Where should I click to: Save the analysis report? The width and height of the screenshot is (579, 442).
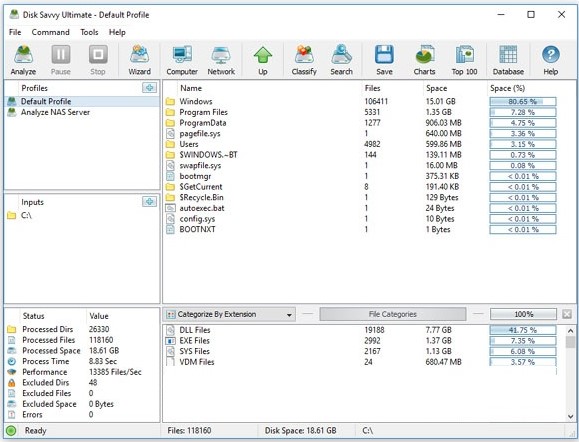384,60
